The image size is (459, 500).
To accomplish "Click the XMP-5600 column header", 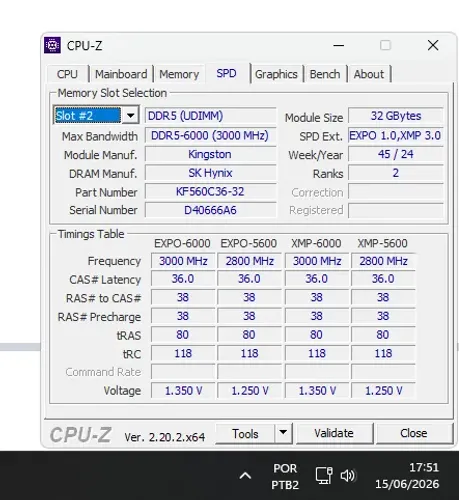I will [382, 243].
